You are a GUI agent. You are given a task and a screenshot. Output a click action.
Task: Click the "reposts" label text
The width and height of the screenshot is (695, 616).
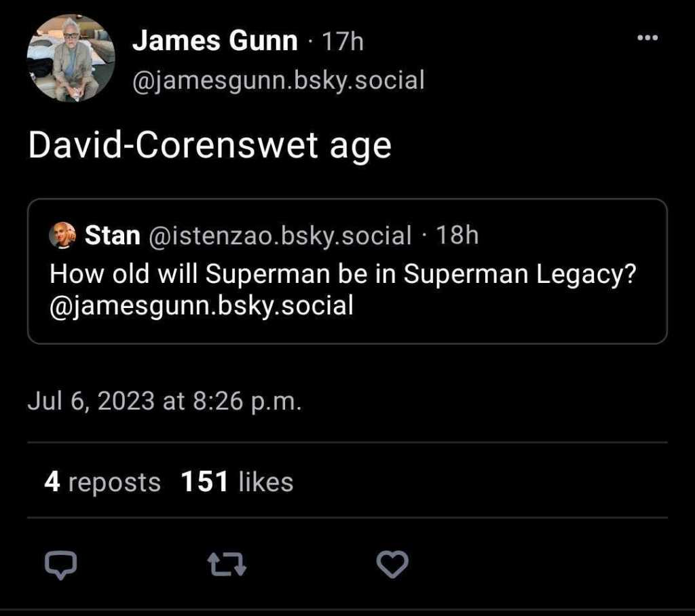tap(115, 482)
